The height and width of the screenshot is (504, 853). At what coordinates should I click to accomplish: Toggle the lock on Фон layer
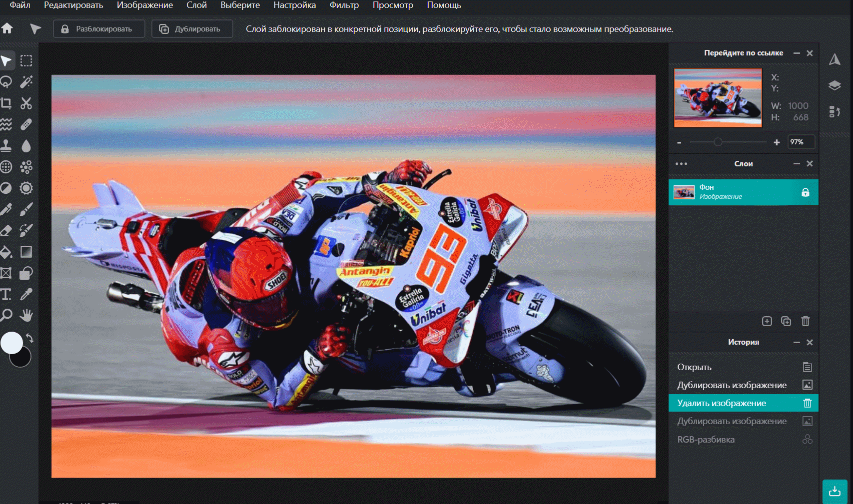click(805, 192)
